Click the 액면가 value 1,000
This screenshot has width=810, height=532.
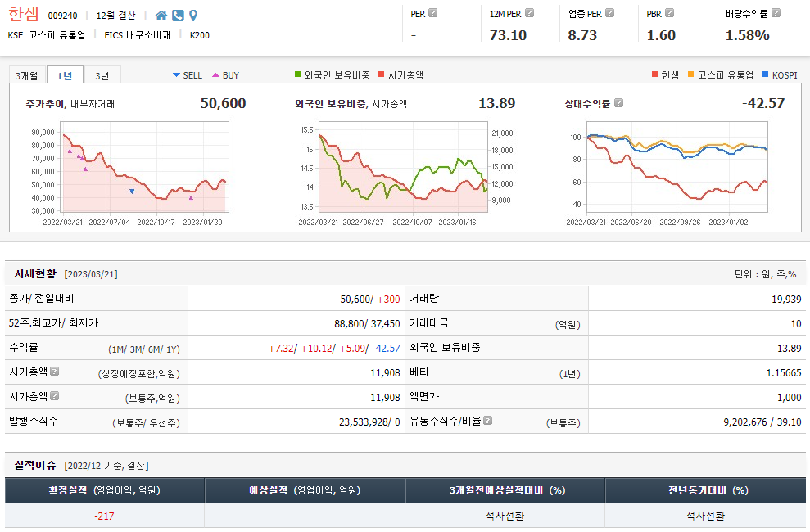[x=790, y=397]
